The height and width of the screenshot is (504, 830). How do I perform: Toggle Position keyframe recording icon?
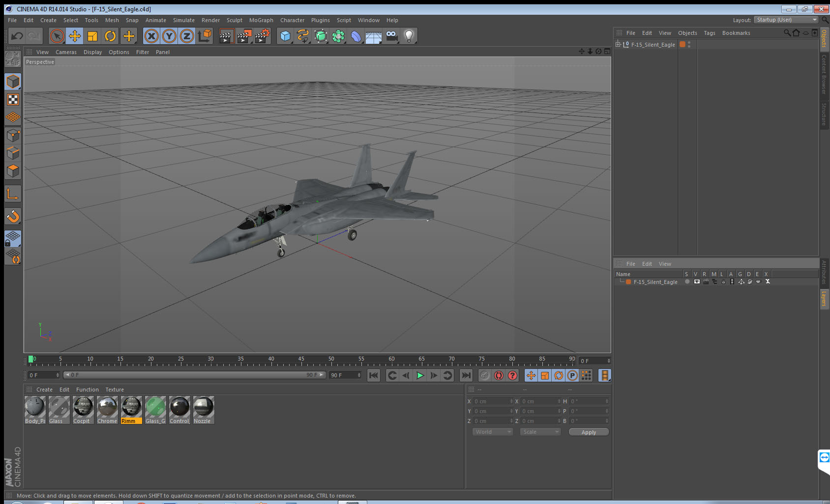tap(531, 375)
